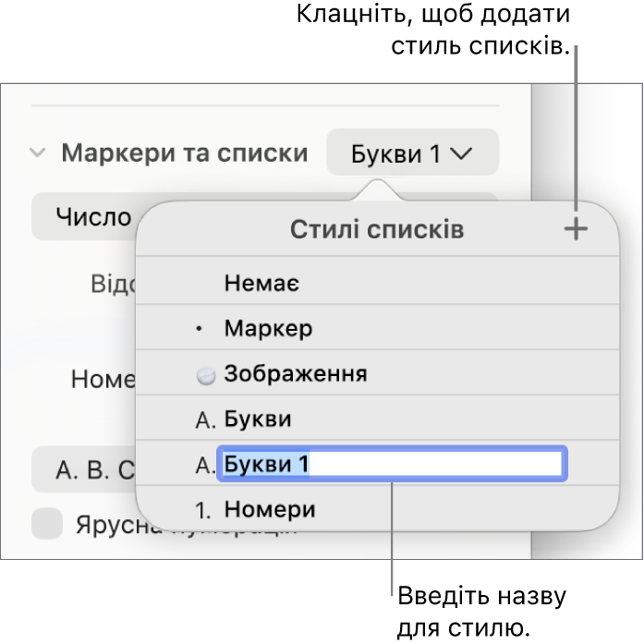This screenshot has width=644, height=644.
Task: Choose the Зображення list style
Action: pos(377,373)
